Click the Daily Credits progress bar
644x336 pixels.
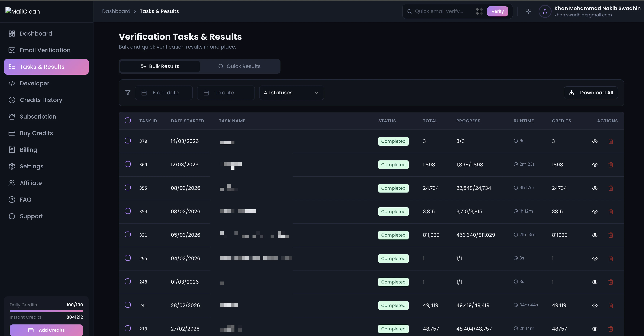click(46, 311)
